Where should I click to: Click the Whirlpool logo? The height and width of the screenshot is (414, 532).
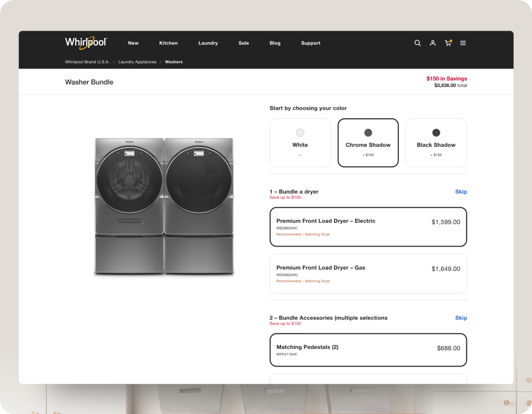(86, 43)
